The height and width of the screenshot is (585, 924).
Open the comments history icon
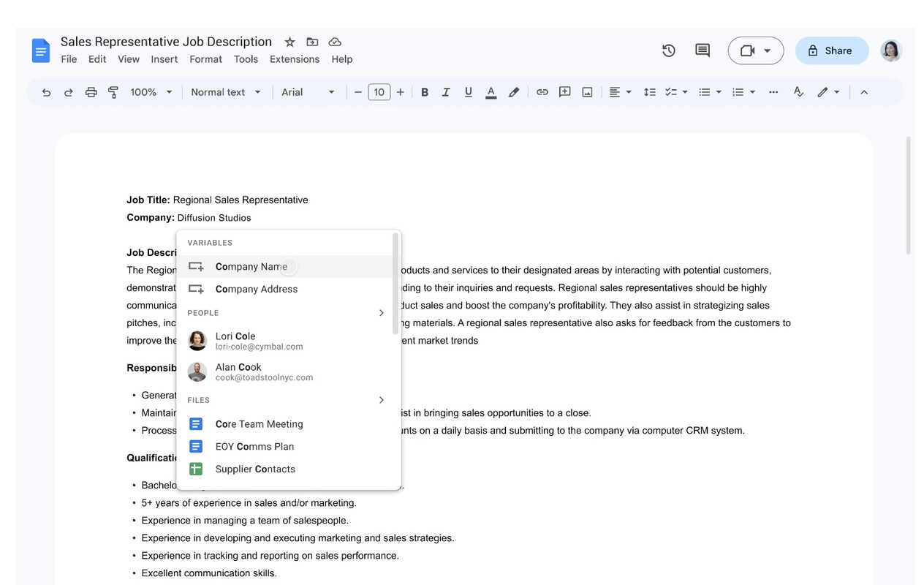point(703,50)
